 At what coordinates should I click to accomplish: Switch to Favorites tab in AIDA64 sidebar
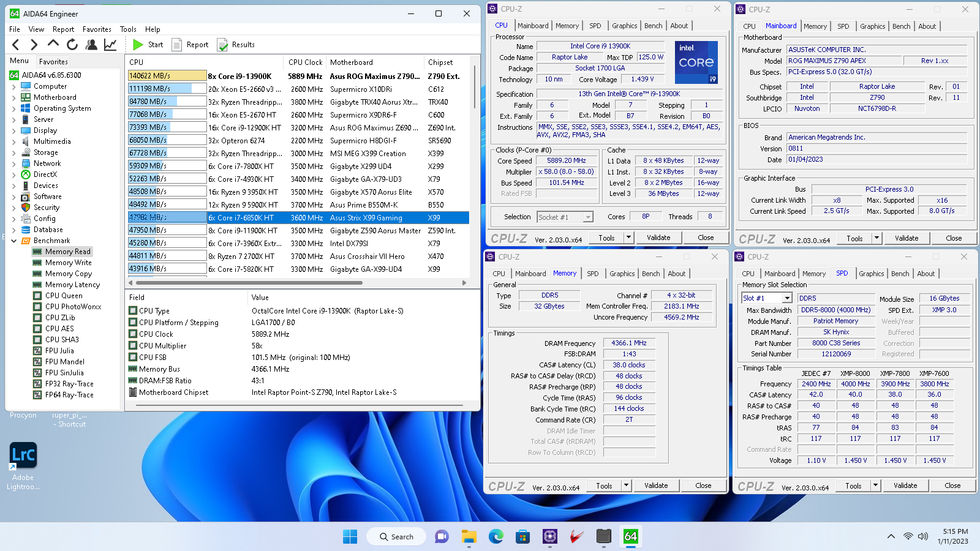[x=53, y=62]
